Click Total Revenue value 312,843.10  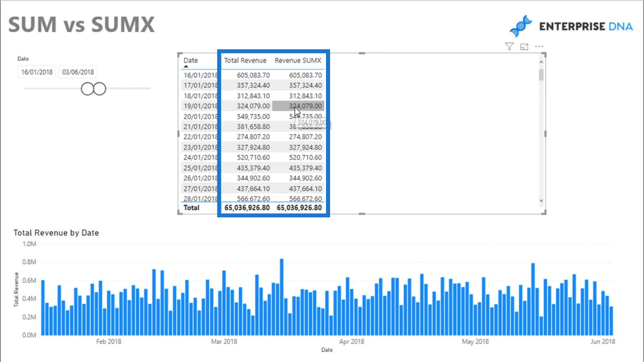coord(253,96)
